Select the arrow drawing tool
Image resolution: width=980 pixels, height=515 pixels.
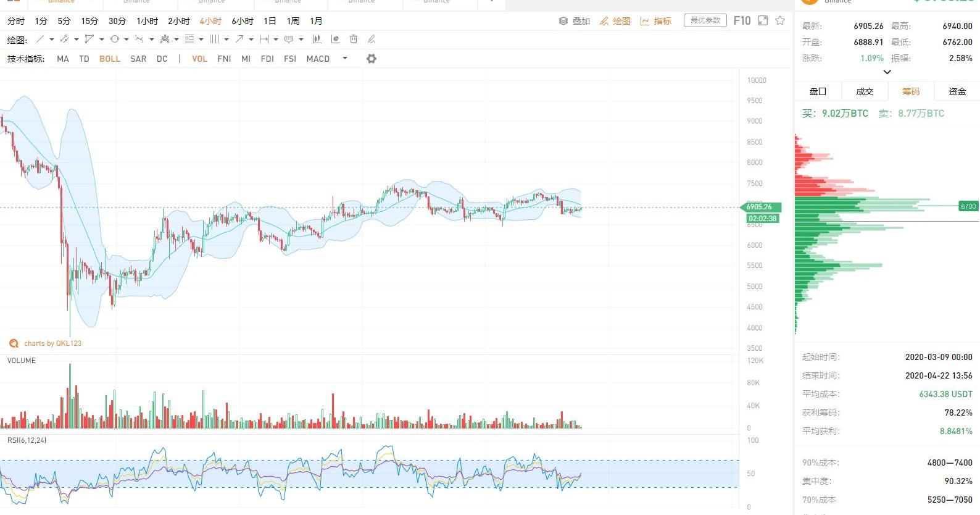tap(239, 40)
